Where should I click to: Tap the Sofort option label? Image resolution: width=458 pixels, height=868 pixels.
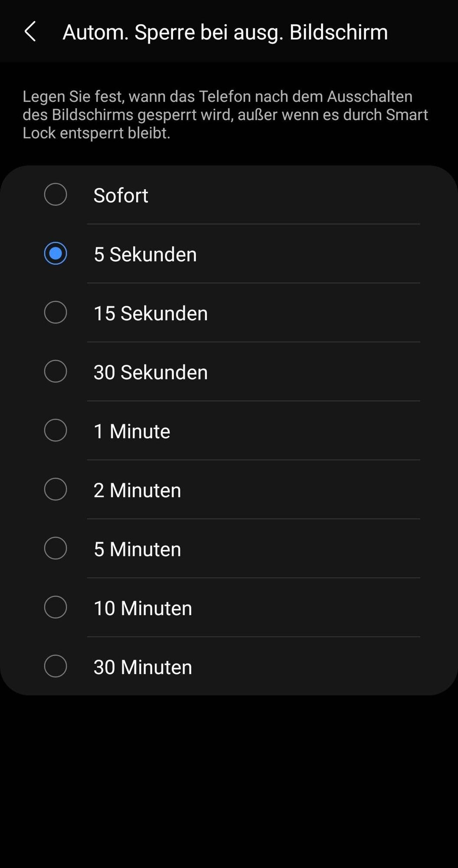pos(121,195)
